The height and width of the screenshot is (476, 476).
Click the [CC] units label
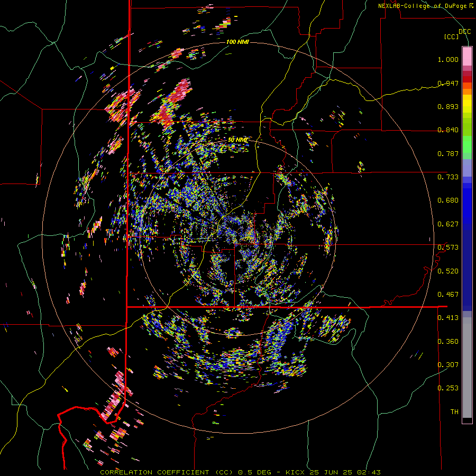coord(452,36)
